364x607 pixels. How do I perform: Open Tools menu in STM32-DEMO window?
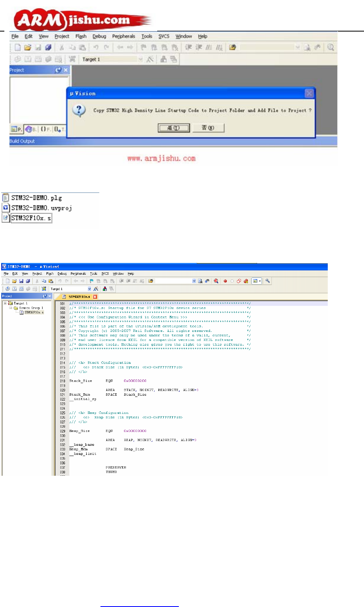coord(93,274)
